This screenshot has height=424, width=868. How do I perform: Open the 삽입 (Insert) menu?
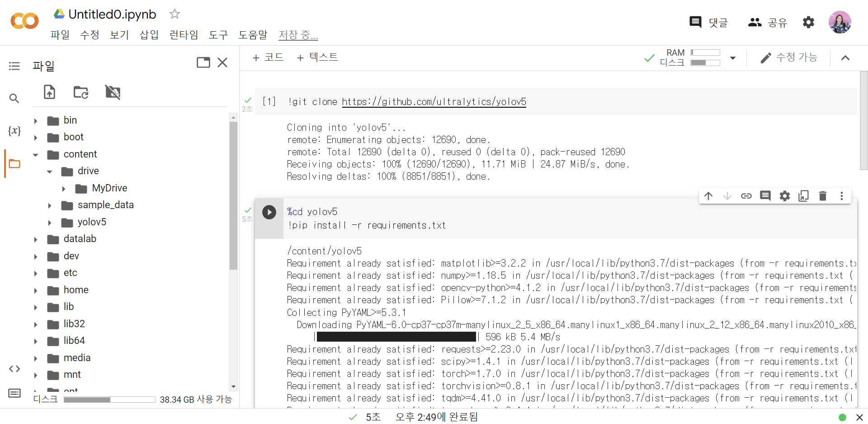coord(149,35)
